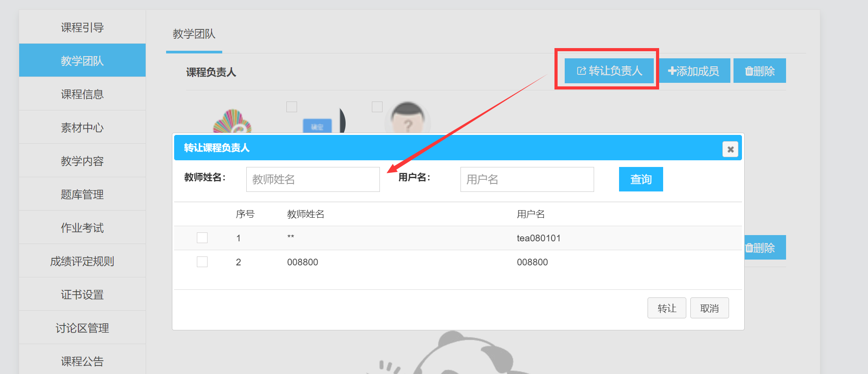Cancel the dialog with 取消

(709, 308)
